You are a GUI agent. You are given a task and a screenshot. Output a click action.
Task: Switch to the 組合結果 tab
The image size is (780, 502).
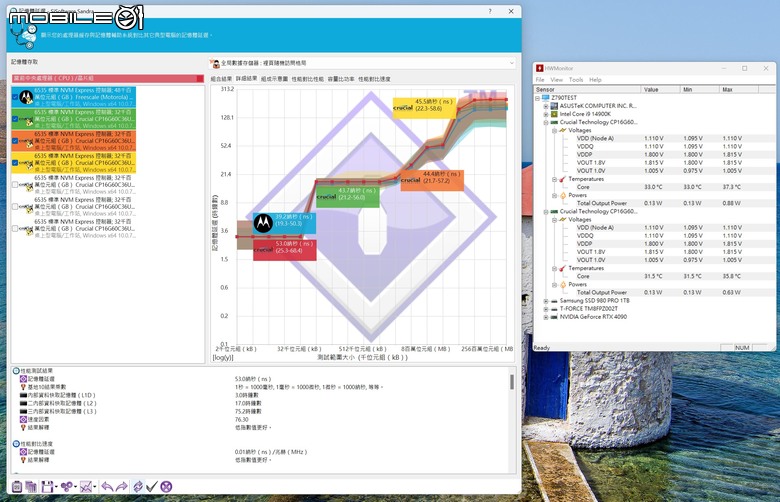[x=221, y=79]
